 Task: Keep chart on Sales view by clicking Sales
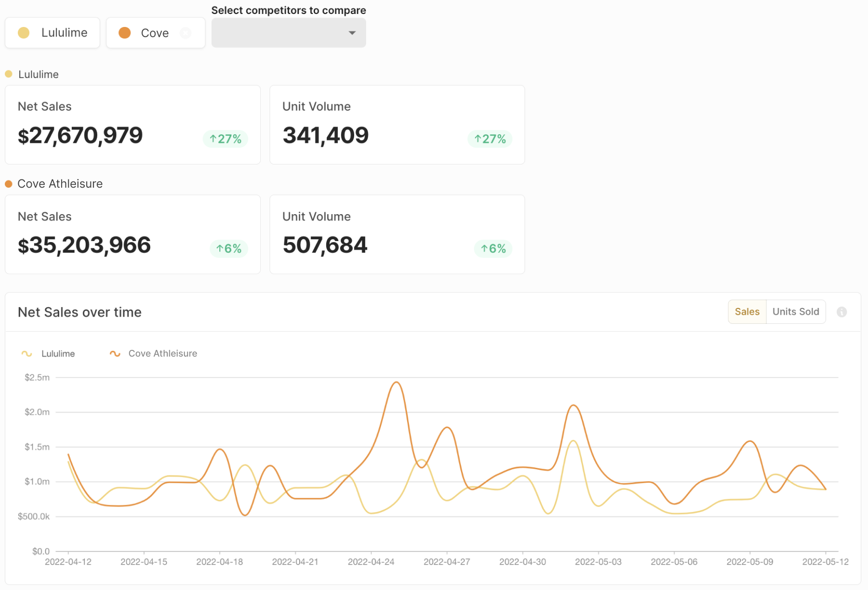tap(747, 311)
